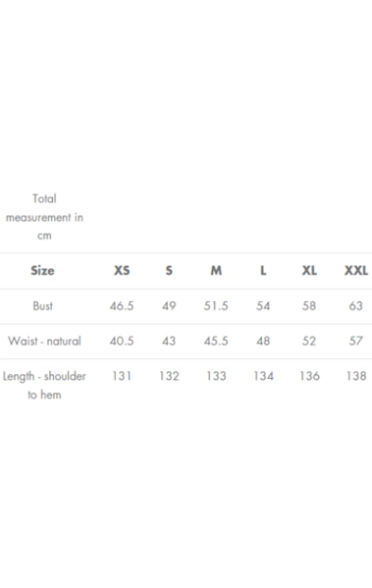Click the Waist - natural row label
Image resolution: width=372 pixels, height=588 pixels.
pyautogui.click(x=44, y=341)
